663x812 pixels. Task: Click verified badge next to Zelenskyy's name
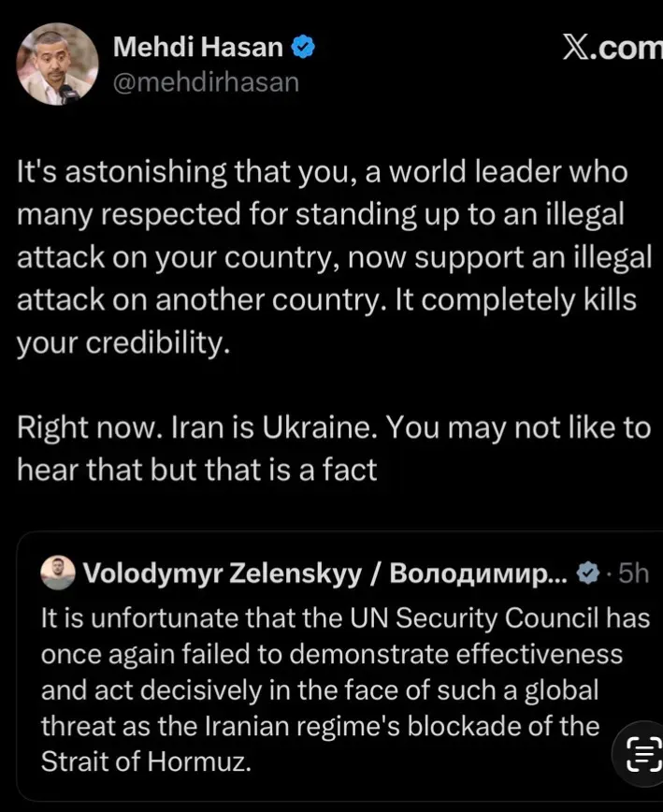(587, 574)
